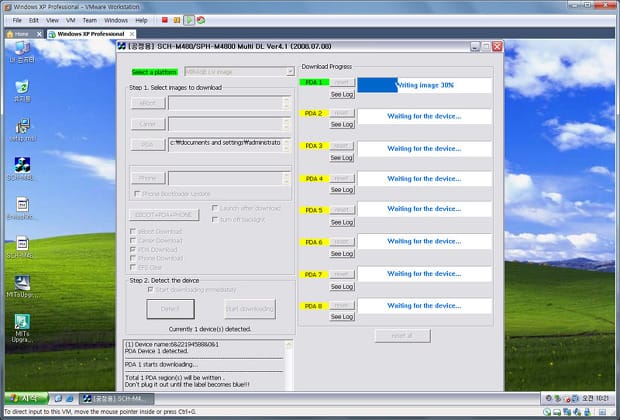Click PDA 1 starts downloading log line
The width and height of the screenshot is (620, 420).
[161, 364]
